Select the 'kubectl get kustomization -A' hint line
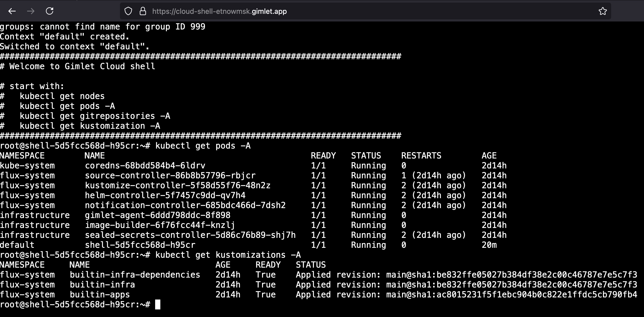Screen dimensions: 644x317 (x=90, y=126)
